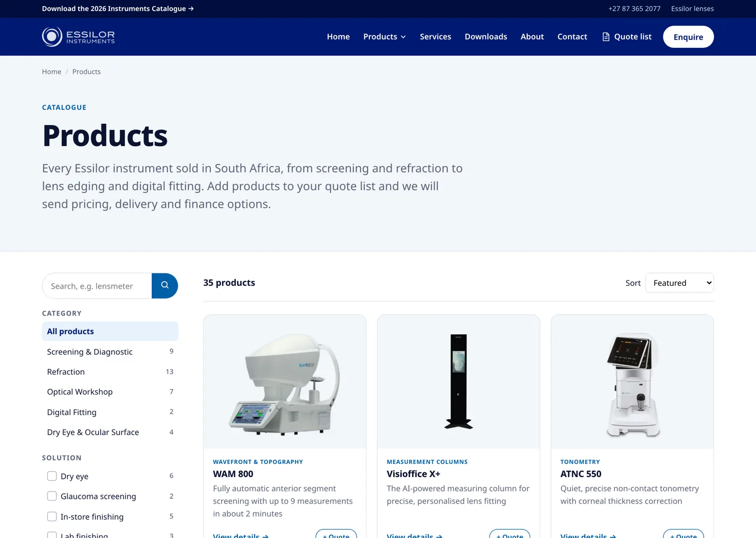This screenshot has width=756, height=538.
Task: Filter by Digital Fitting category
Action: click(110, 412)
